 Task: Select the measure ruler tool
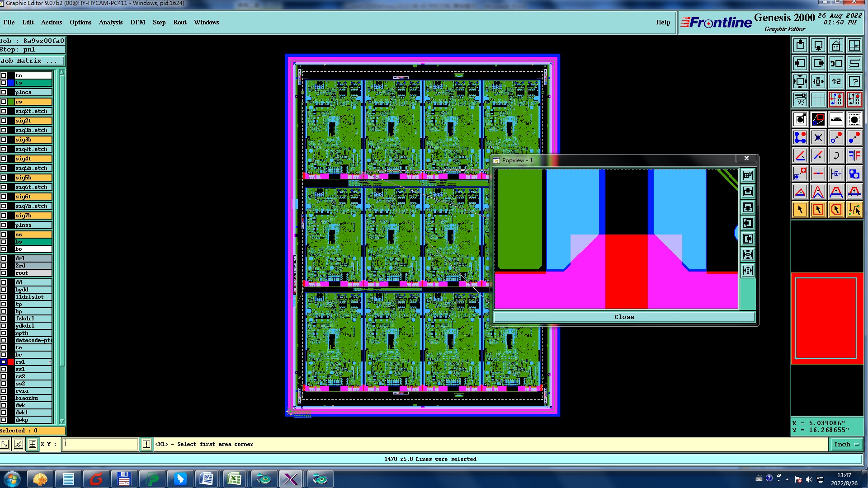pyautogui.click(x=836, y=119)
